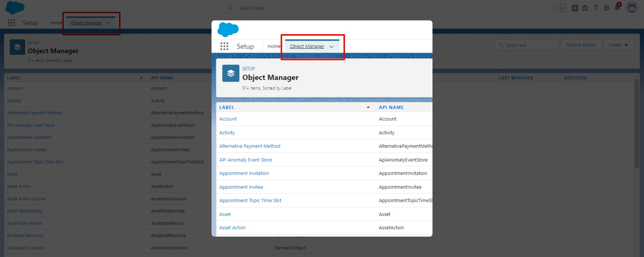Open the Associated Location object link
The image size is (644, 257).
tap(26, 248)
